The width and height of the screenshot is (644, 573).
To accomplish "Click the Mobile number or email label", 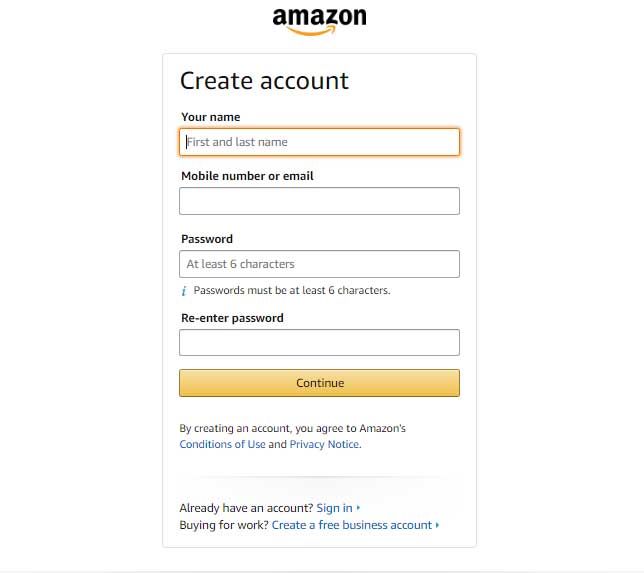I will (247, 176).
